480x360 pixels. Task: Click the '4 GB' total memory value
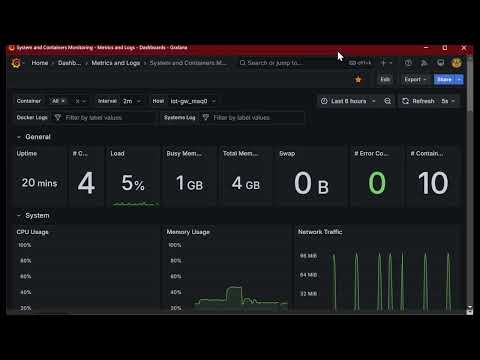point(246,183)
